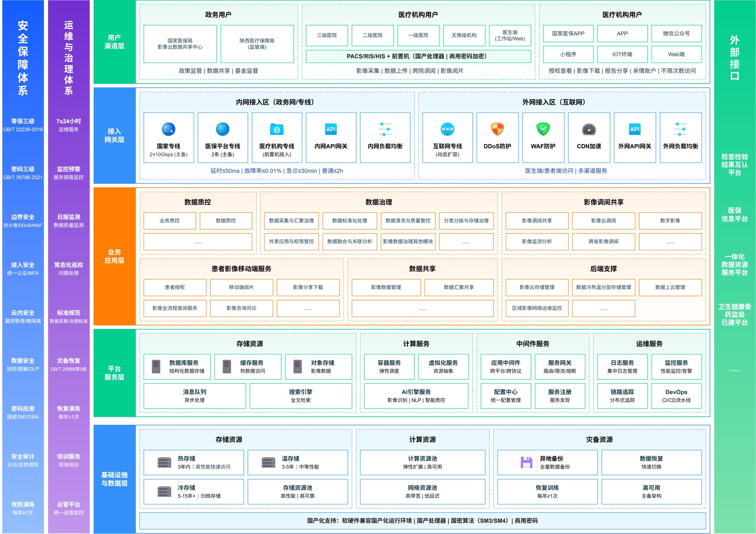The height and width of the screenshot is (534, 756).
Task: Click the 数据库服务 server icon
Action: 156,366
